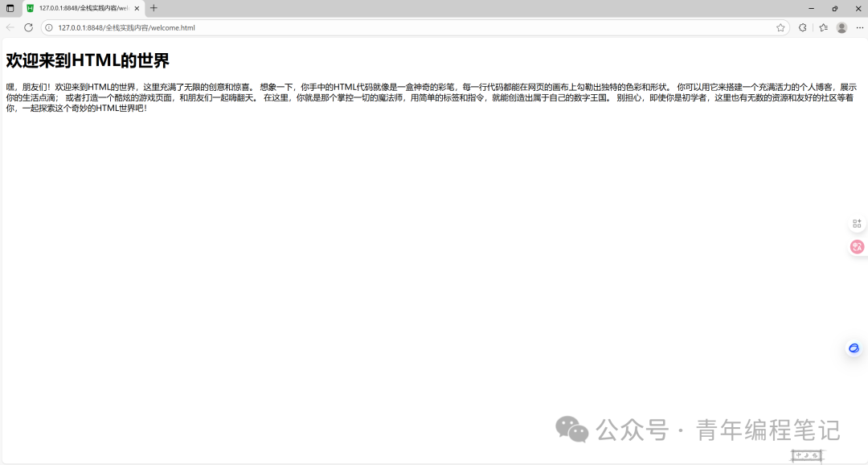Open the Favorites list icon

pos(824,27)
